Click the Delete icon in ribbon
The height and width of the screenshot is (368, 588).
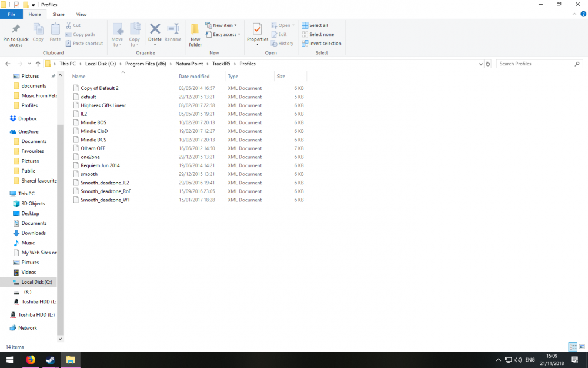(x=155, y=29)
